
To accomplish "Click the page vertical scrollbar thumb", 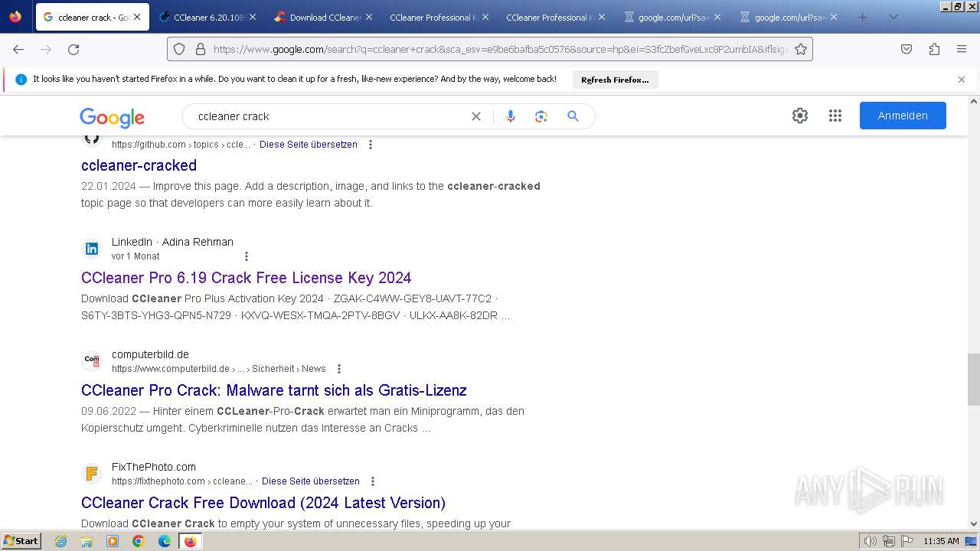I will (x=974, y=380).
